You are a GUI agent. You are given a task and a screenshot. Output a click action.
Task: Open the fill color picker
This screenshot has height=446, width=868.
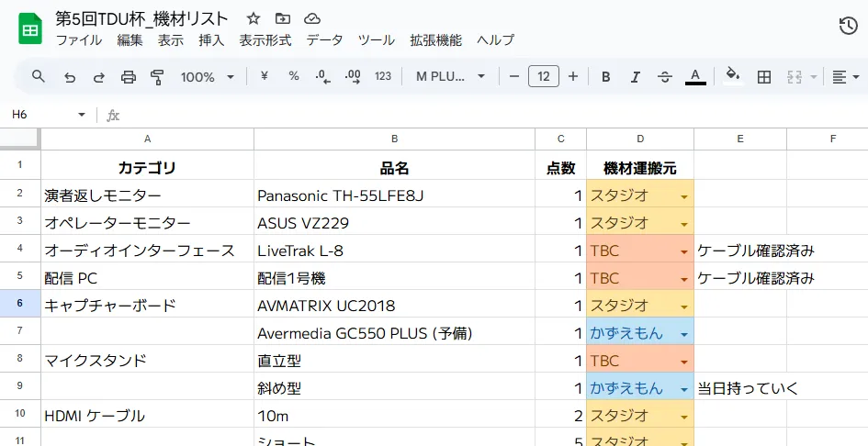click(x=733, y=76)
